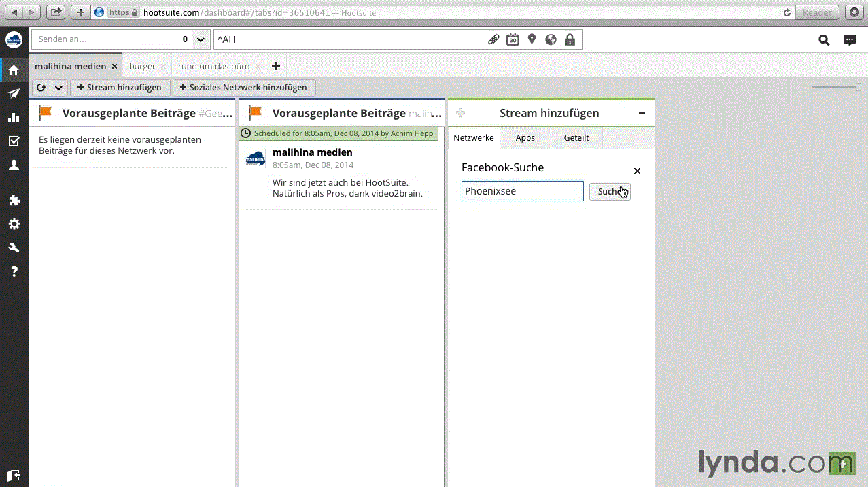
Task: Close the Facebook-Suche form
Action: point(637,171)
